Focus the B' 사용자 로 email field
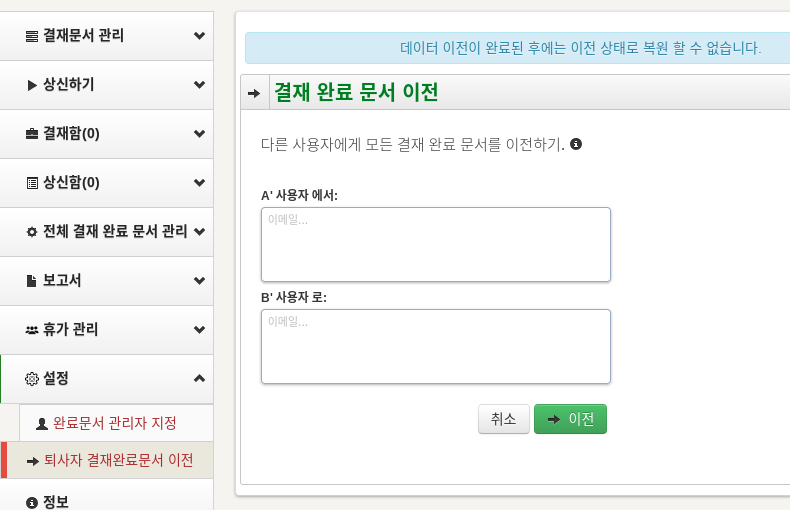Image resolution: width=790 pixels, height=510 pixels. pyautogui.click(x=436, y=346)
